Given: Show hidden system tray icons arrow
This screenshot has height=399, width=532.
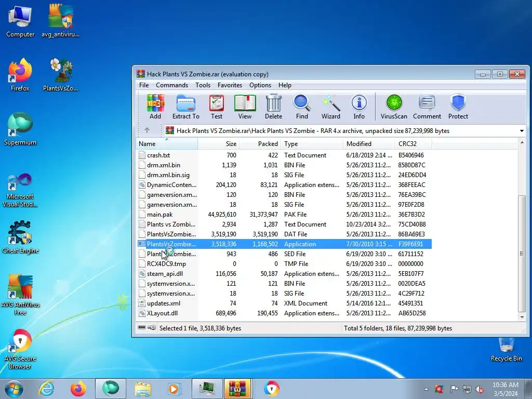Looking at the screenshot, I should click(426, 389).
